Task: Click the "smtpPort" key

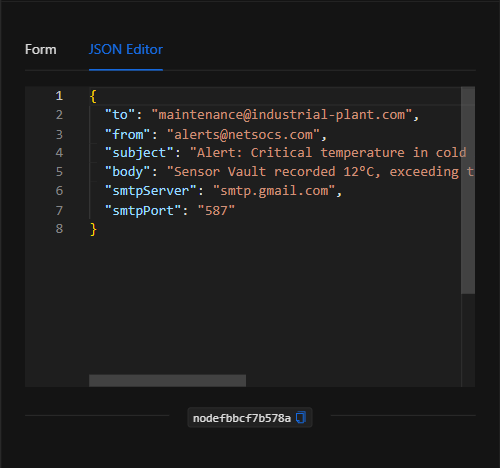Action: pyautogui.click(x=143, y=211)
